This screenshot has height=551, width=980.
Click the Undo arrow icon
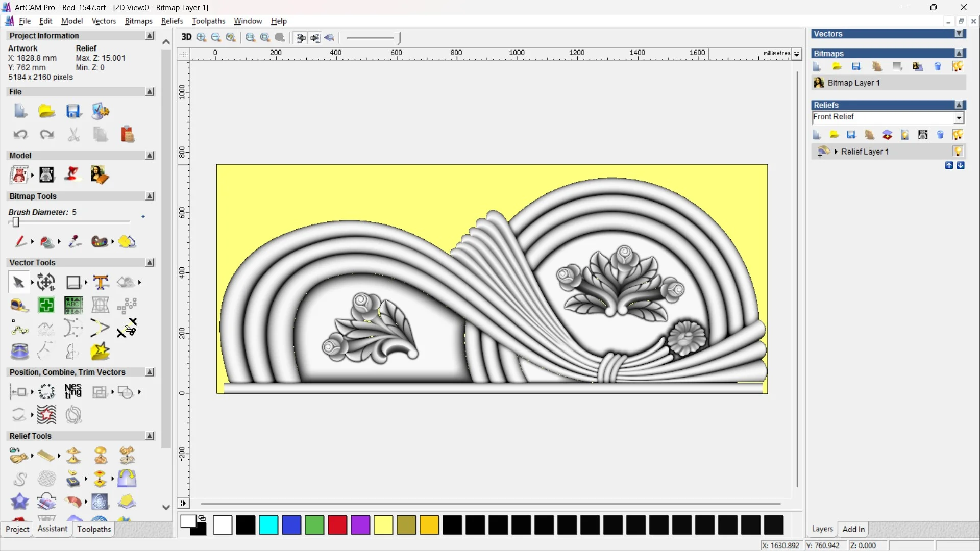(20, 135)
